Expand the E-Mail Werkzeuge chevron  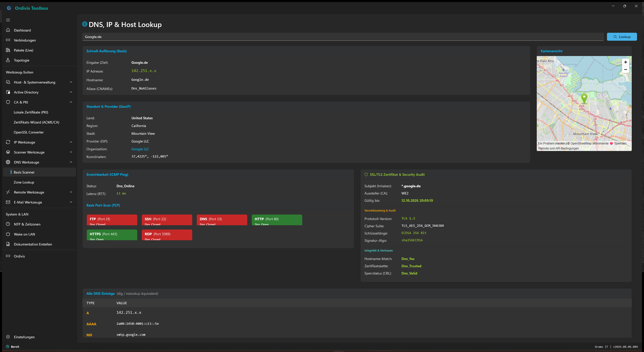coord(71,202)
